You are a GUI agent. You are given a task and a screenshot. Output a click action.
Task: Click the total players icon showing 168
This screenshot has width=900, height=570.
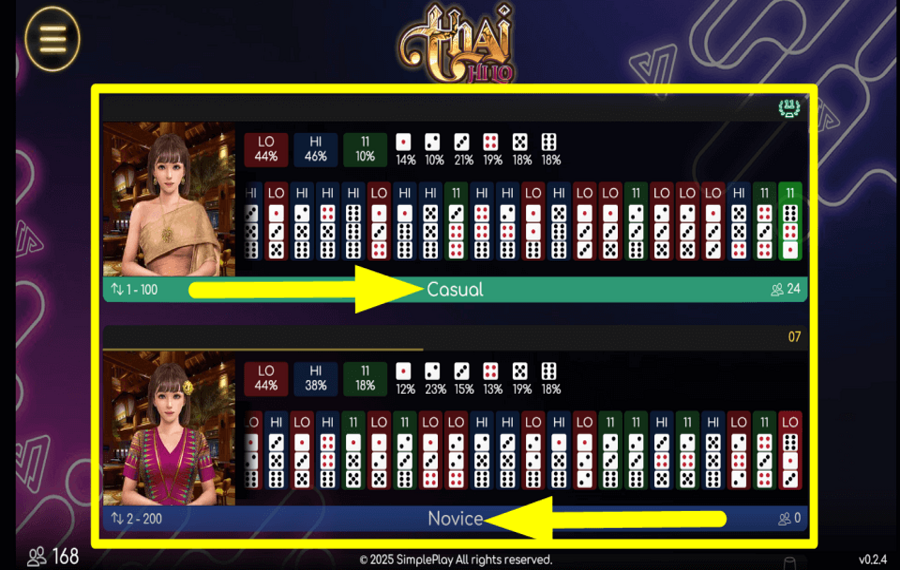pyautogui.click(x=37, y=556)
